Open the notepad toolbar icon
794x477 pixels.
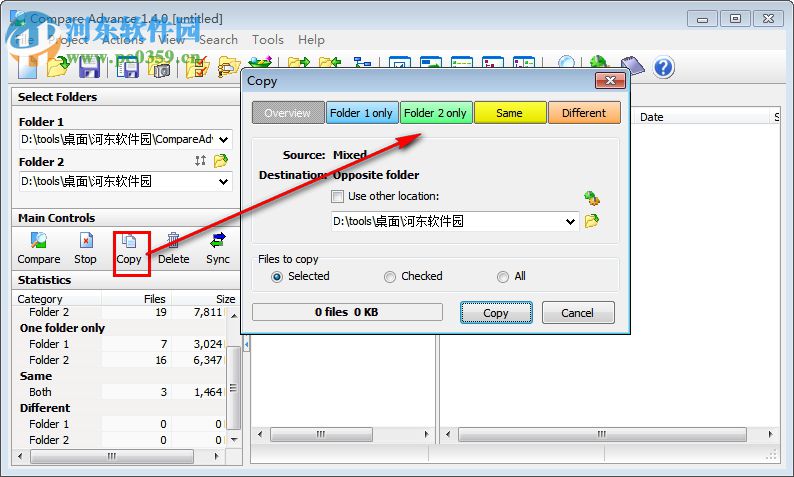tap(632, 66)
